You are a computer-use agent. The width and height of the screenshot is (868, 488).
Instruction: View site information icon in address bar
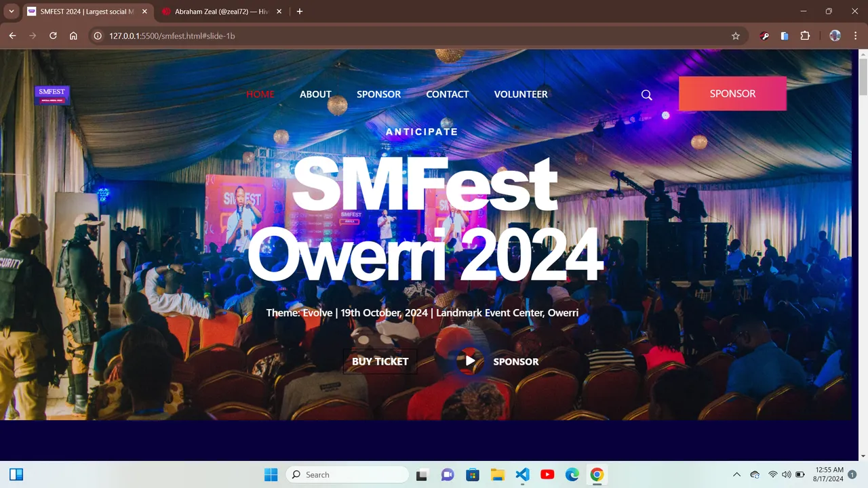tap(98, 36)
